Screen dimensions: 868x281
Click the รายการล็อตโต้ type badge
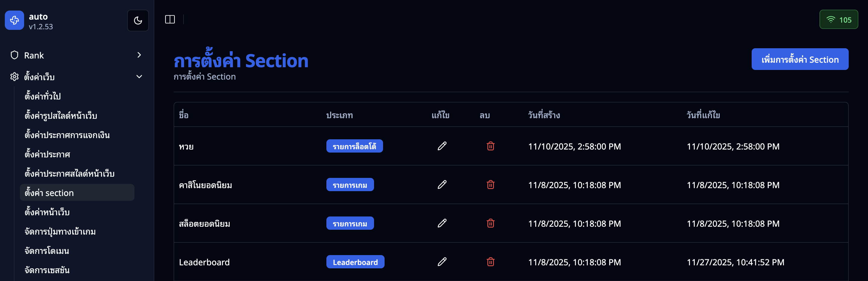coord(354,146)
